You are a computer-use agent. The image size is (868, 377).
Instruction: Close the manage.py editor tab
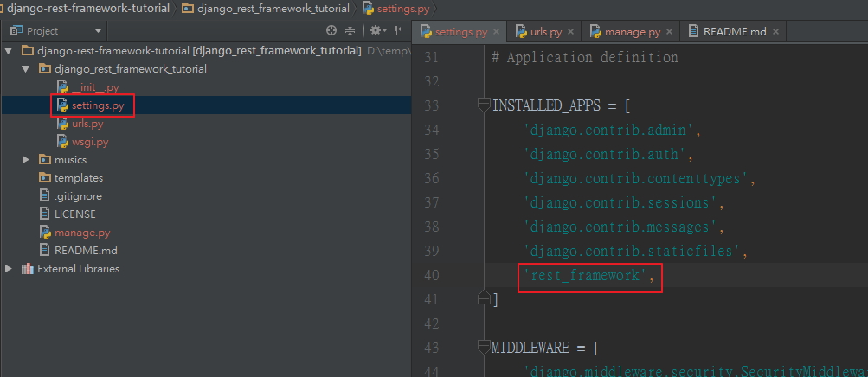coord(669,31)
